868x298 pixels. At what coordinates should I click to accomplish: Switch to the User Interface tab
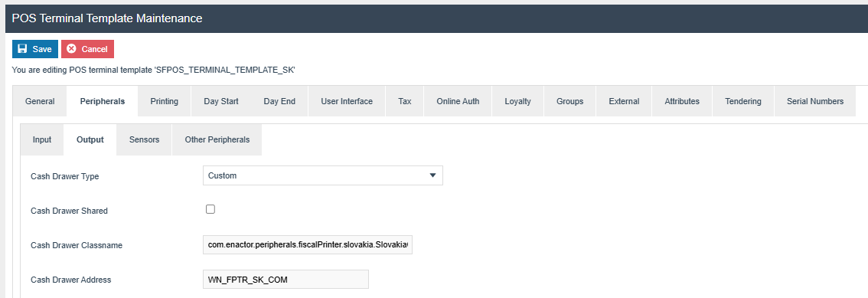tap(347, 101)
